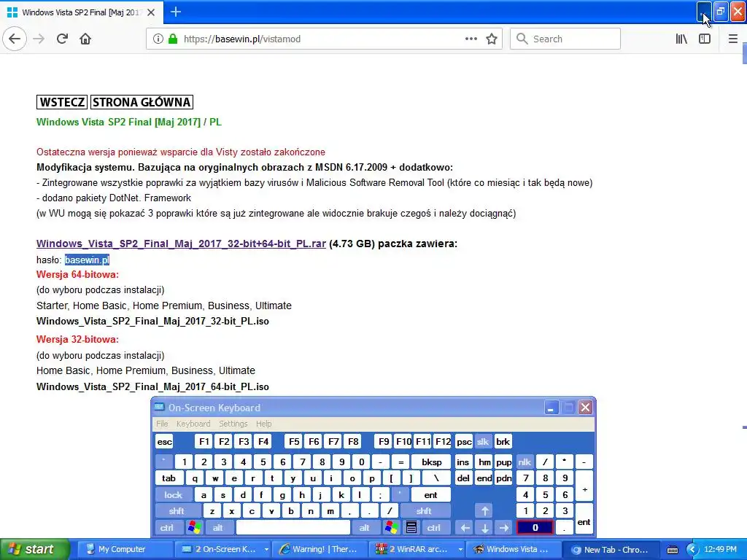Viewport: 747px width, 560px height.
Task: Click the left Windows logo key on the keyboard
Action: [194, 528]
